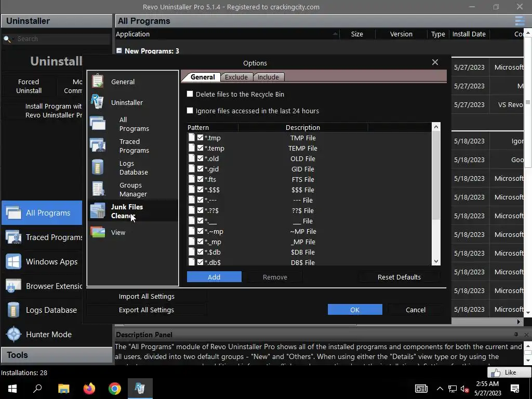Uncheck the *.temp pattern

tap(200, 148)
